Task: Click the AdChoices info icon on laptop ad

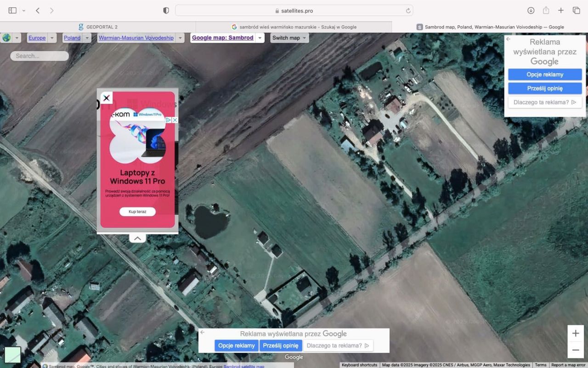Action: (169, 120)
